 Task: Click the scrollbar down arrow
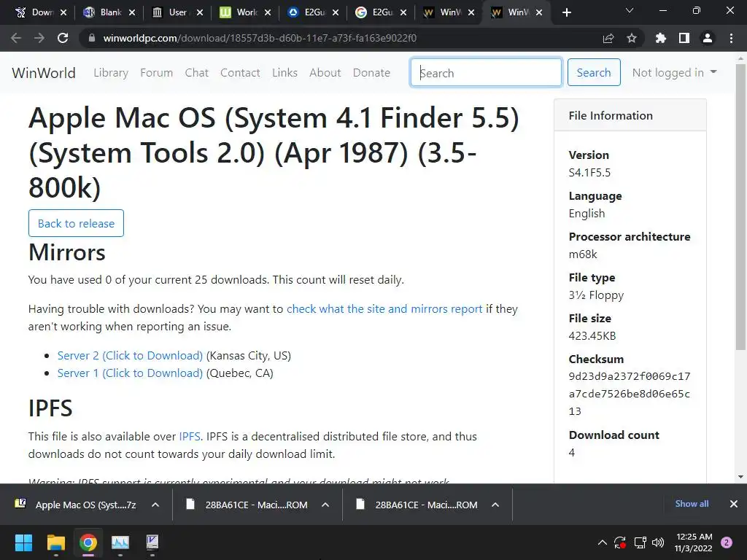tap(740, 477)
